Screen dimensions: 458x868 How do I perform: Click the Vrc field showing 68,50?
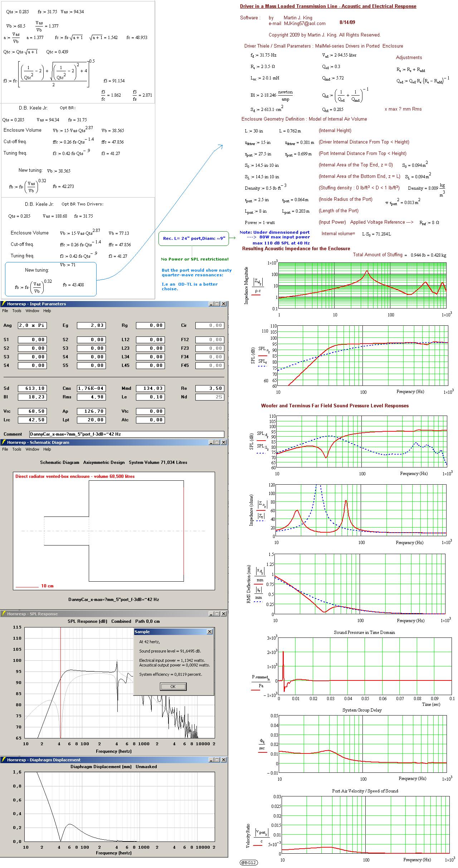tap(33, 411)
